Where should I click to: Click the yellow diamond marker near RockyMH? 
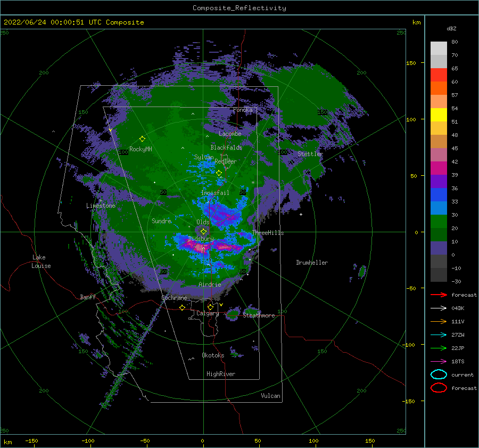coord(142,139)
